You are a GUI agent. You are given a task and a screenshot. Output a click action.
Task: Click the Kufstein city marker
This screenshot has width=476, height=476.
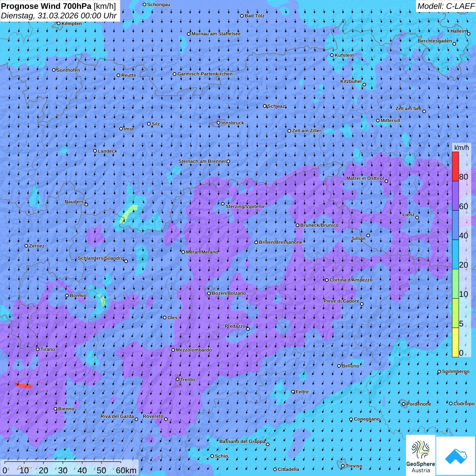pos(332,55)
